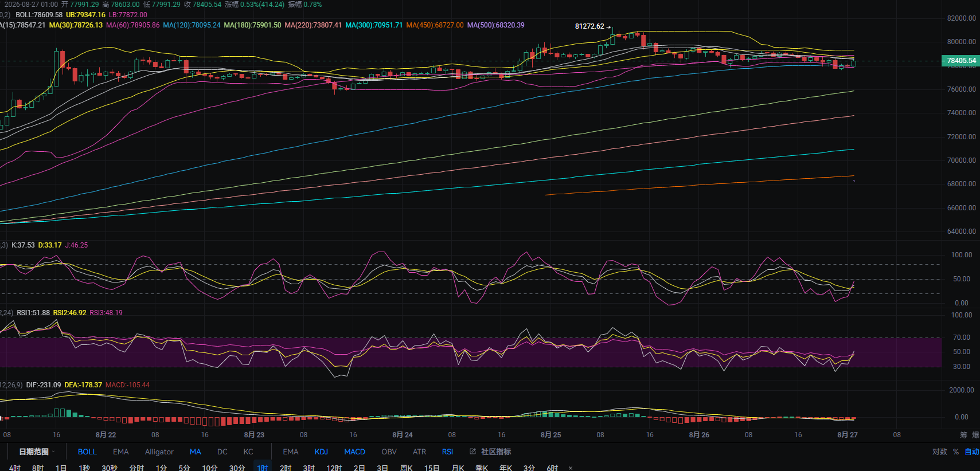
Task: Toggle the RSI sub-indicator
Action: pyautogui.click(x=447, y=452)
